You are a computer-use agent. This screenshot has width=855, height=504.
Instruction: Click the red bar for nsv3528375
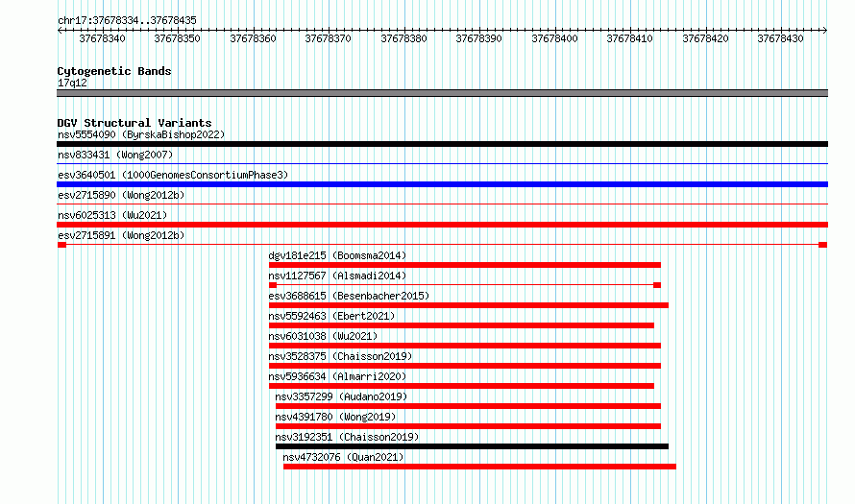point(465,366)
